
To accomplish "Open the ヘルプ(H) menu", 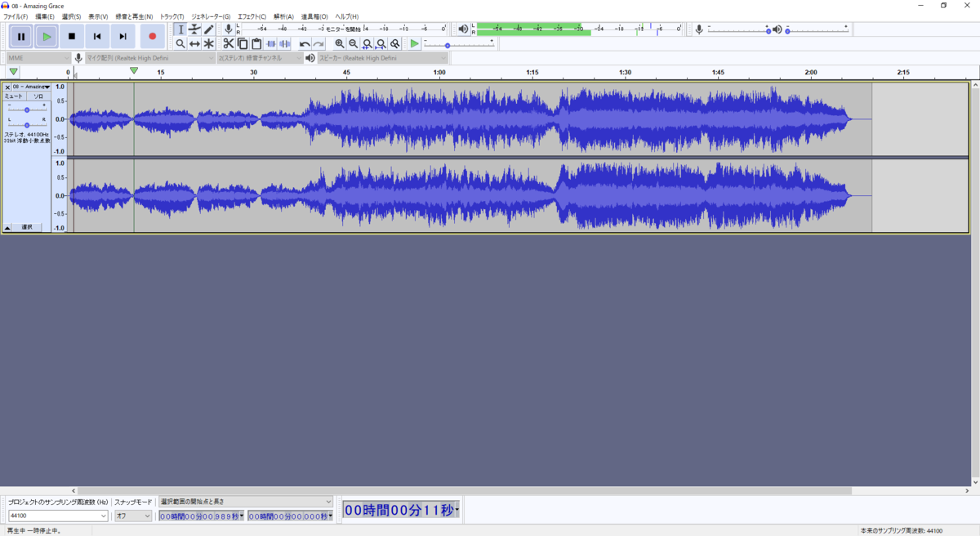I will coord(346,16).
